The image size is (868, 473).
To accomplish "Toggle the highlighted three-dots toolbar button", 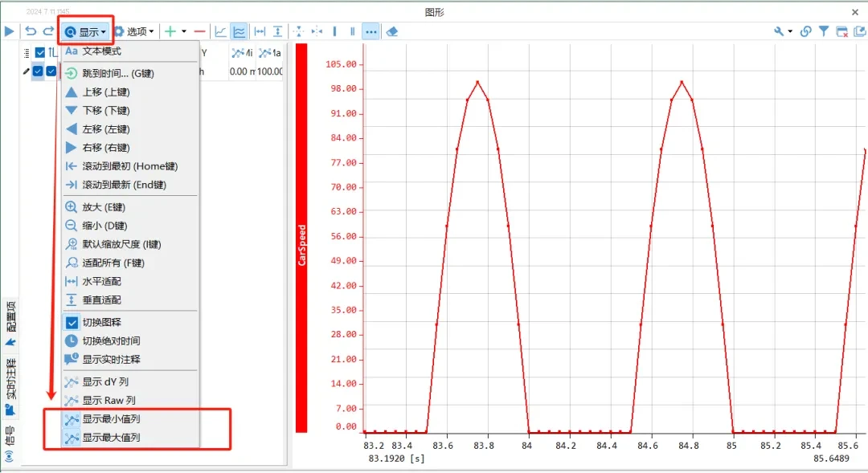I will [x=371, y=31].
